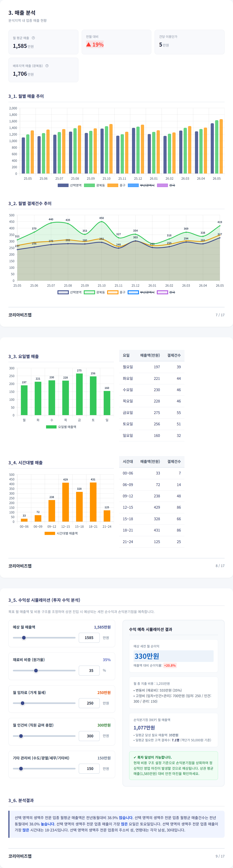Image resolution: width=233 pixels, height=868 pixels.
Task: Adjust the 예상 월 매출액 slider
Action: tap(44, 637)
